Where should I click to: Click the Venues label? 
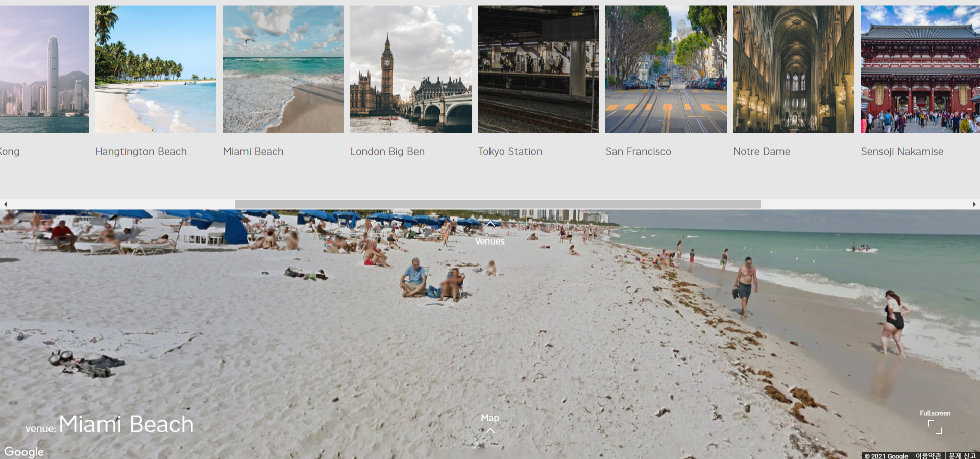(490, 241)
